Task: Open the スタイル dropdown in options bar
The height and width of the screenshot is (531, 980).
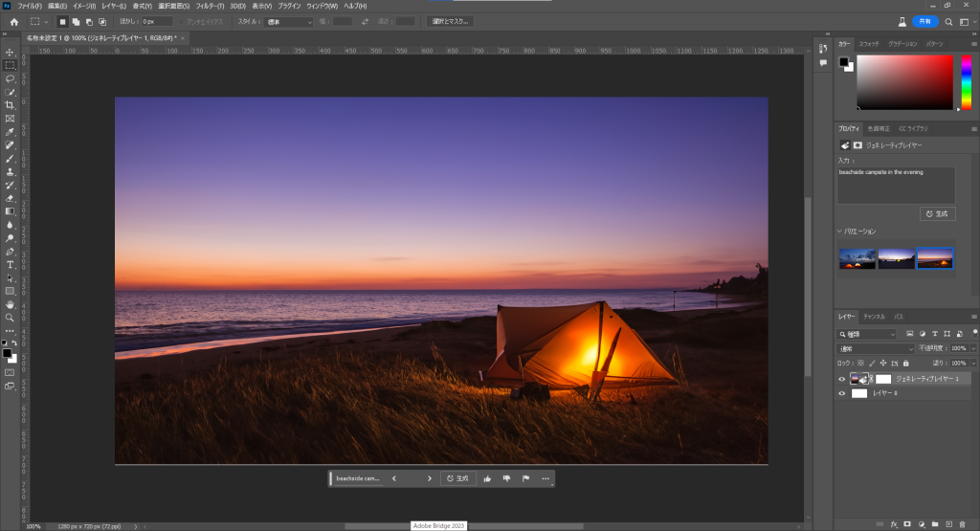Action: [288, 21]
